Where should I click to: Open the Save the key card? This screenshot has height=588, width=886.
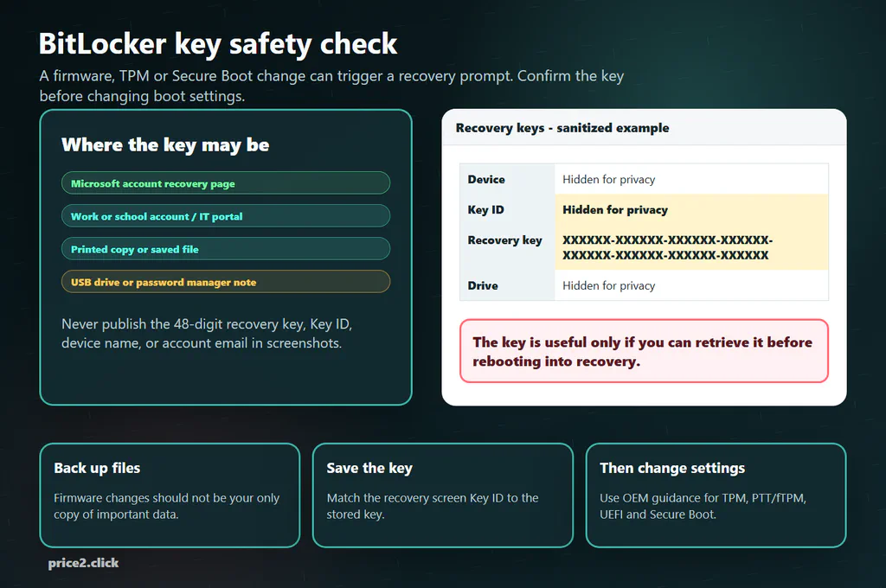point(442,495)
